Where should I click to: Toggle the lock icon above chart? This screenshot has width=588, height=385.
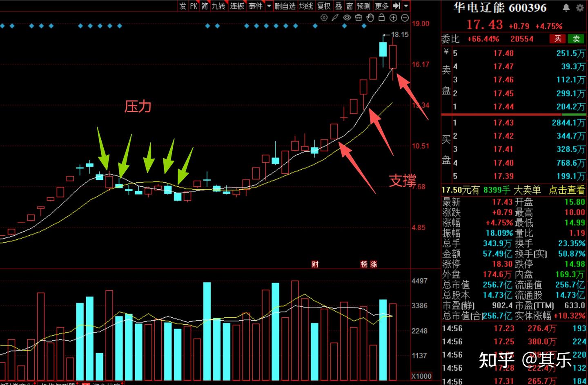(x=381, y=18)
